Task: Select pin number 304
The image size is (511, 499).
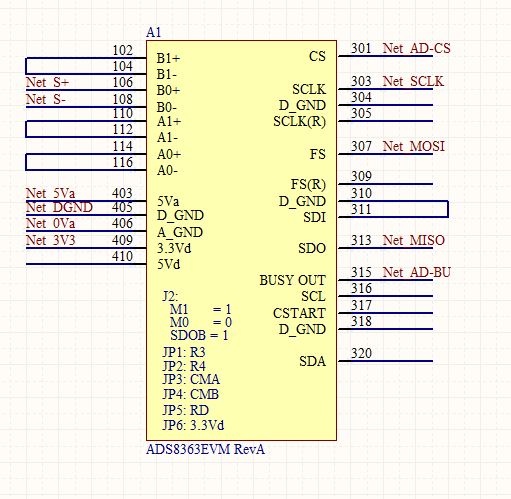Action: [x=361, y=97]
